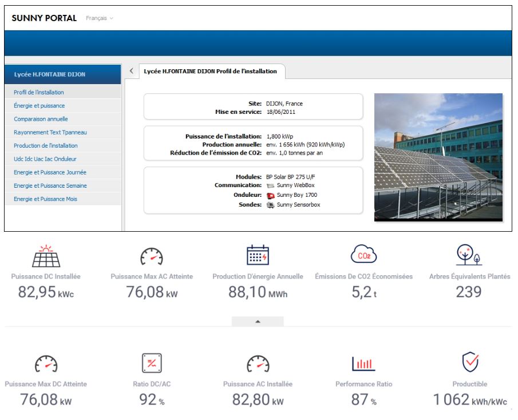Image resolution: width=518 pixels, height=420 pixels.
Task: Open Energie et Puissance Journée page
Action: (x=63, y=172)
